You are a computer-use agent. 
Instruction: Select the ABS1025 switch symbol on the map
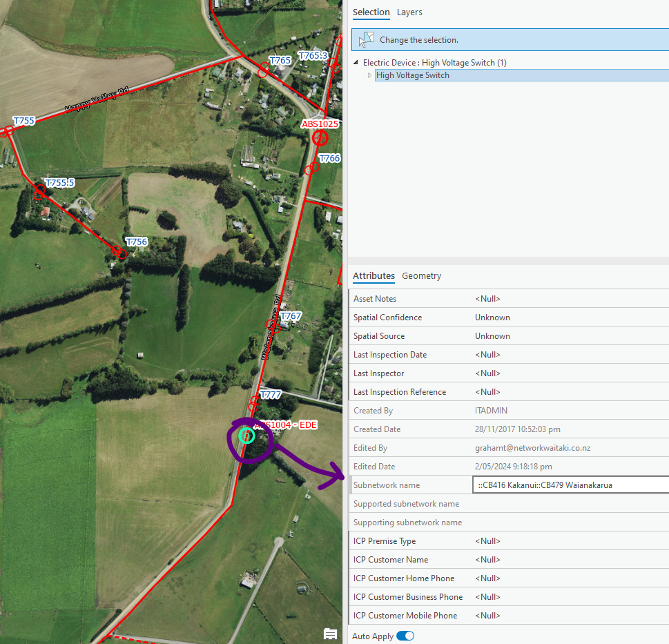tap(320, 137)
